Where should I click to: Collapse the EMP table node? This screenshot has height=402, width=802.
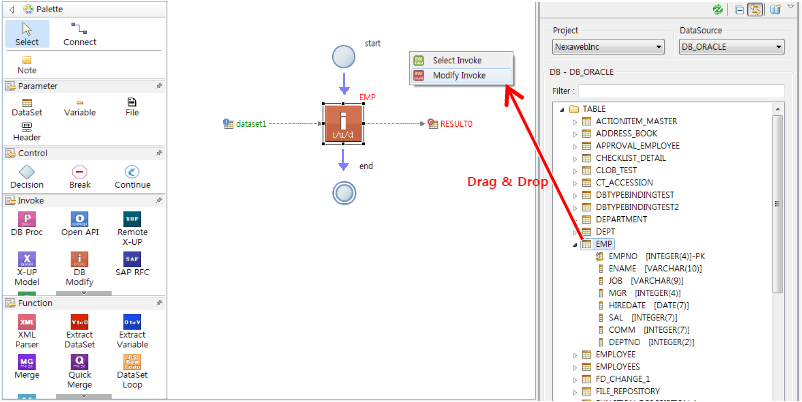pos(575,243)
